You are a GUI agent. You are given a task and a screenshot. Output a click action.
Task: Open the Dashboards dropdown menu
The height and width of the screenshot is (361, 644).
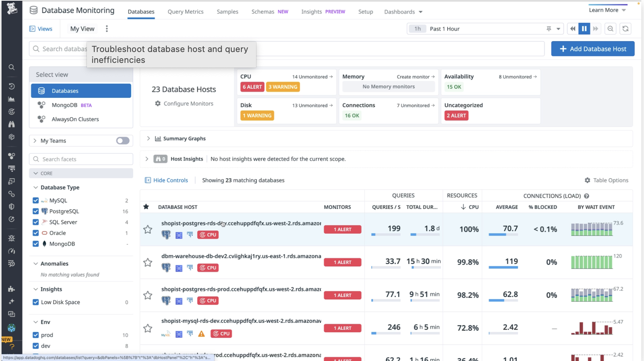tap(403, 12)
